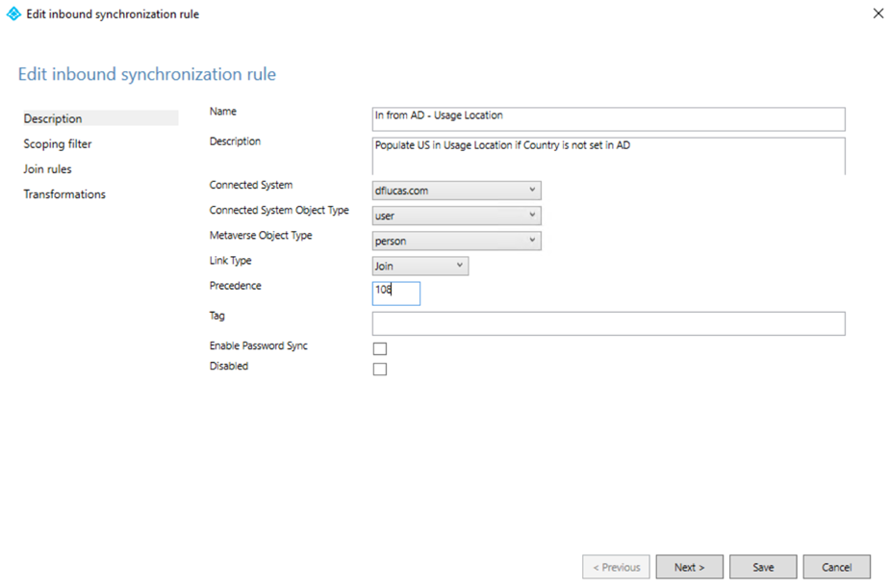Select the Transformations section

click(x=64, y=193)
